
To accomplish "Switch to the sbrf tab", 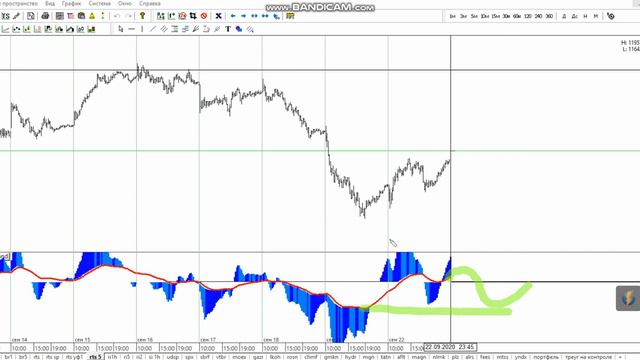I will tap(204, 357).
